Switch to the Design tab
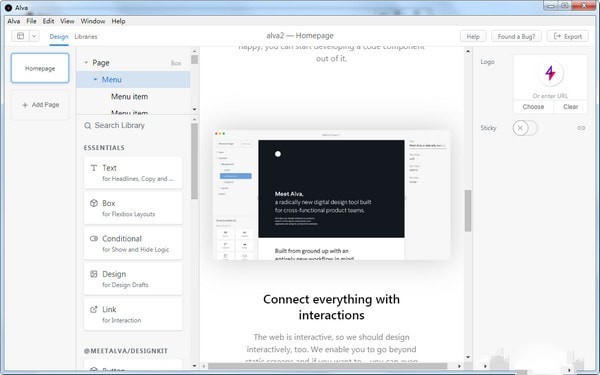Screen dimensions: 600x375 59,37
